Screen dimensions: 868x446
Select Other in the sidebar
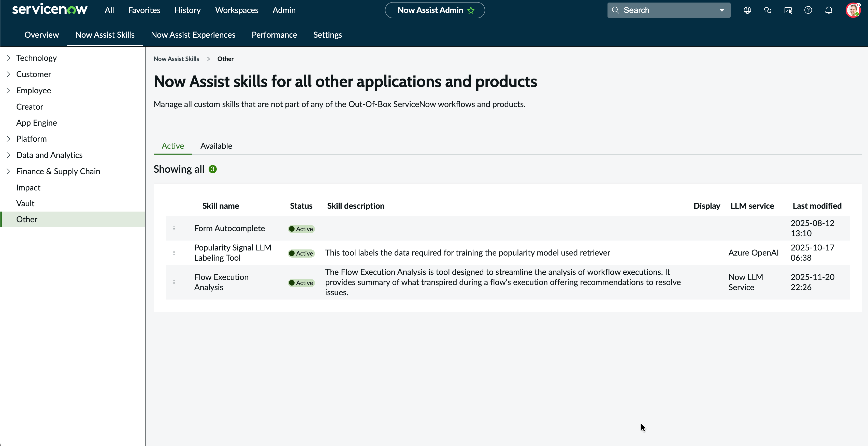click(73, 219)
